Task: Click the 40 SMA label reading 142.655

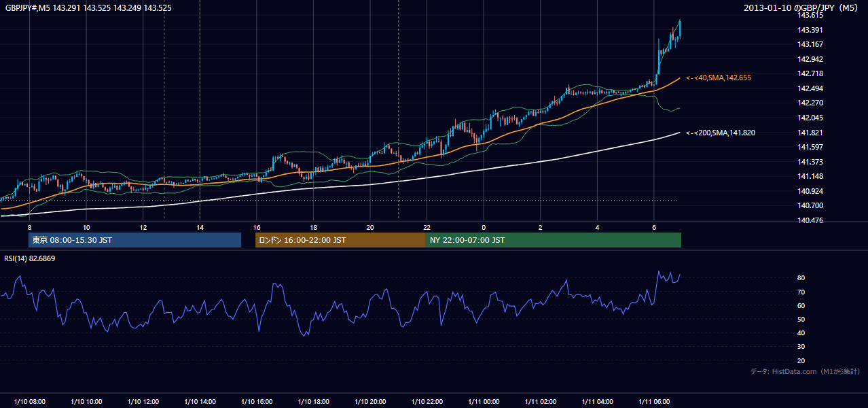Action: [x=719, y=78]
